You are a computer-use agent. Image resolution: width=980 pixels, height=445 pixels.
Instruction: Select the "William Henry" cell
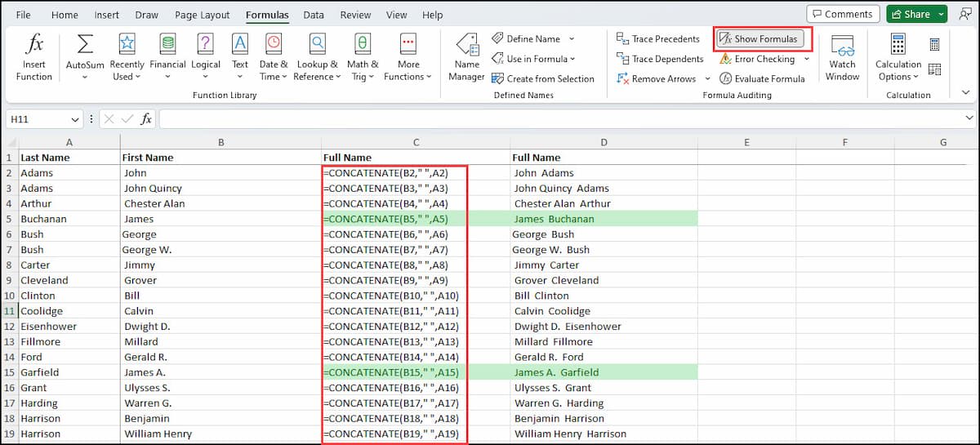pyautogui.click(x=220, y=434)
